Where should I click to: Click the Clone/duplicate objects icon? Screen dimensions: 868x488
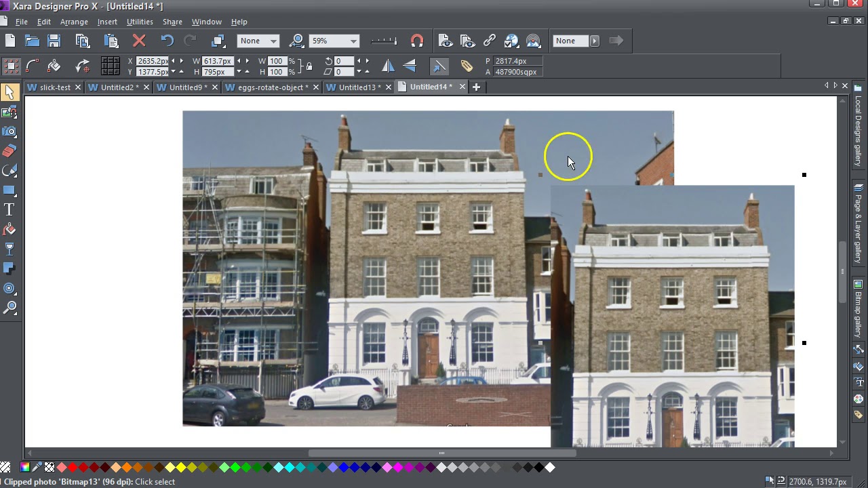click(x=218, y=41)
